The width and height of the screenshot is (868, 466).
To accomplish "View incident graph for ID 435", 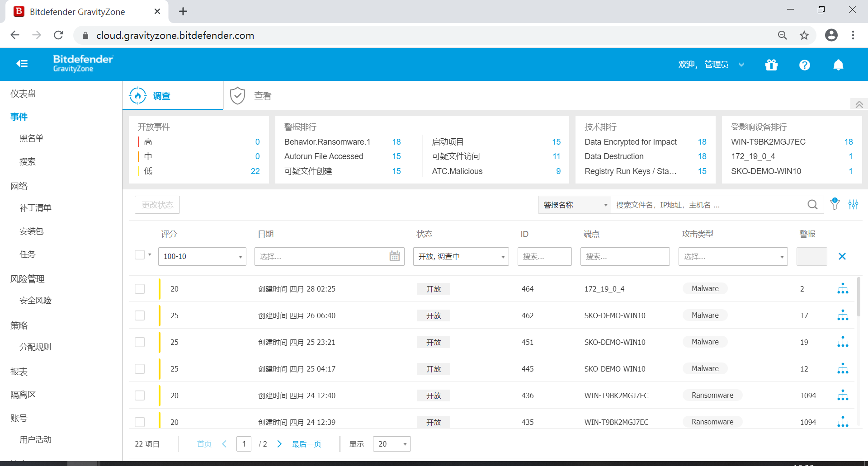I will click(843, 422).
